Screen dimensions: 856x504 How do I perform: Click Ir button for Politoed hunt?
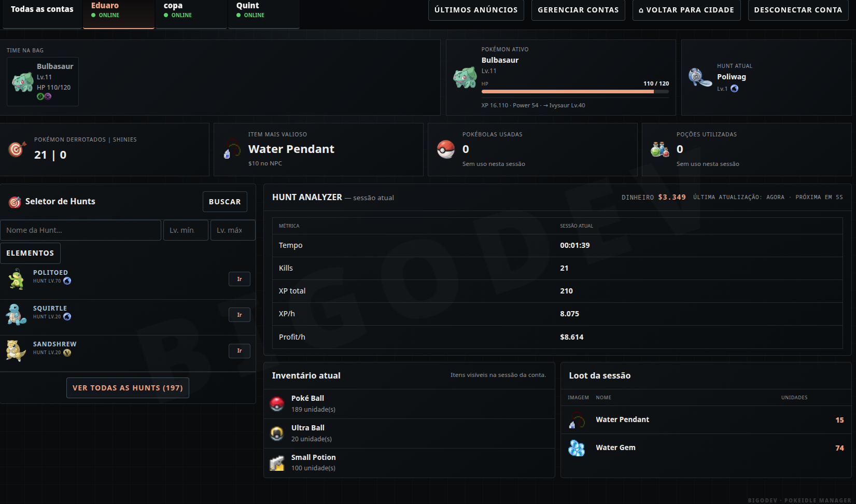[240, 279]
